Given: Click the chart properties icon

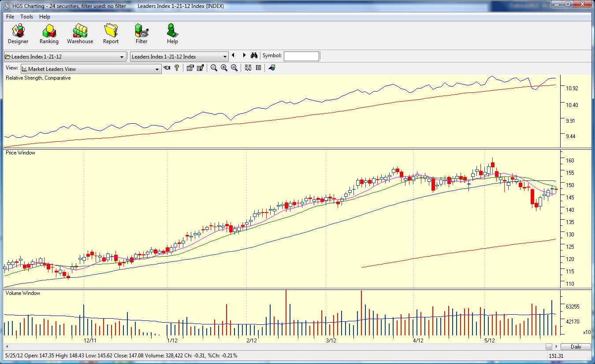Looking at the screenshot, I should tap(190, 68).
